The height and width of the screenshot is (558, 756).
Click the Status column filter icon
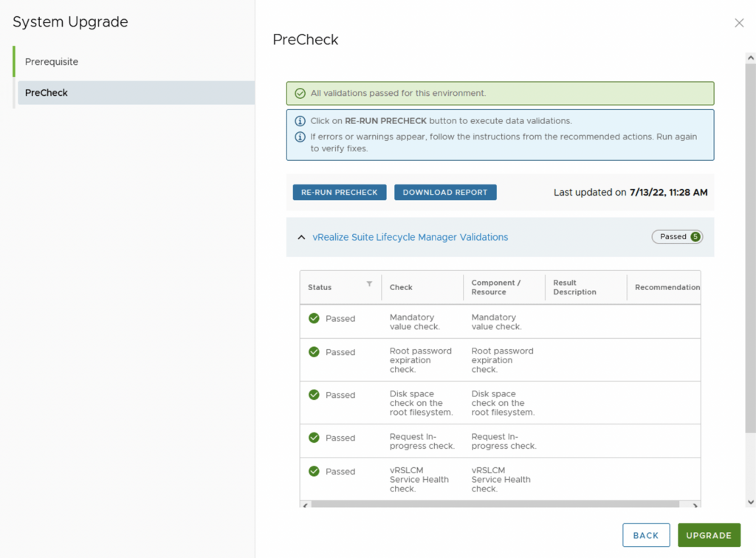click(x=369, y=284)
